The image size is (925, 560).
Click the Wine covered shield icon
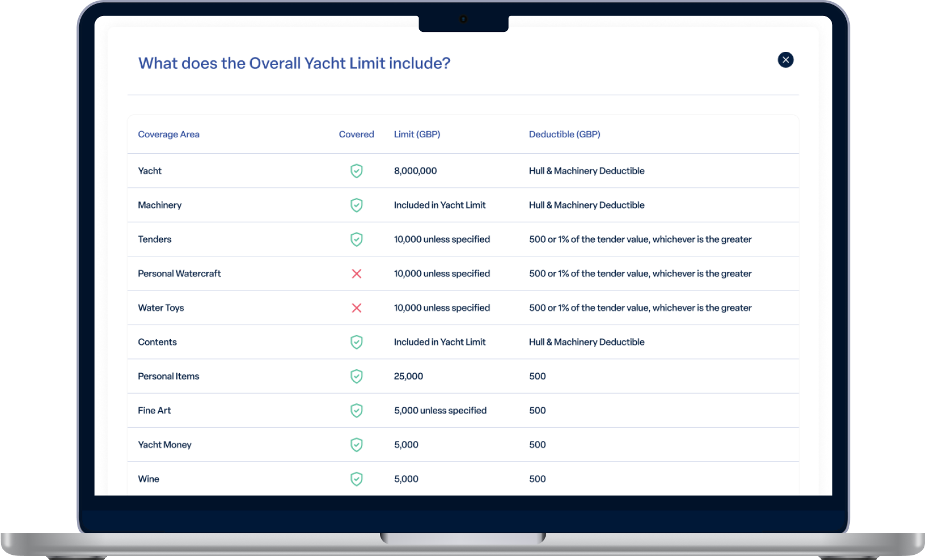pyautogui.click(x=357, y=479)
